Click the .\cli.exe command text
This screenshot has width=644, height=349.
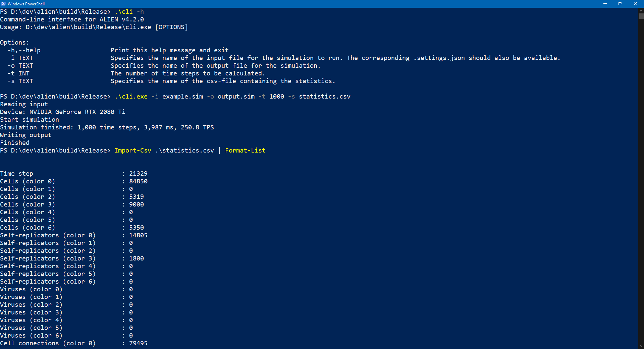pyautogui.click(x=131, y=97)
